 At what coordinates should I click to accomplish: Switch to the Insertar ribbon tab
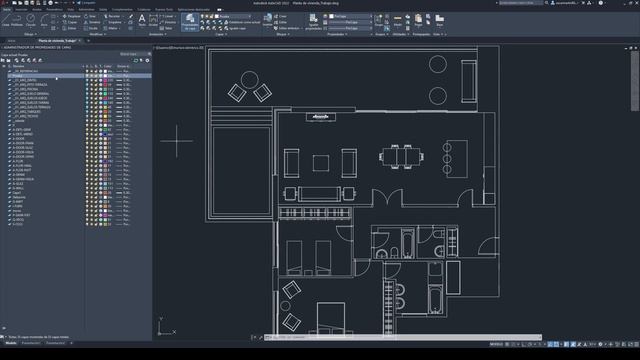21,9
